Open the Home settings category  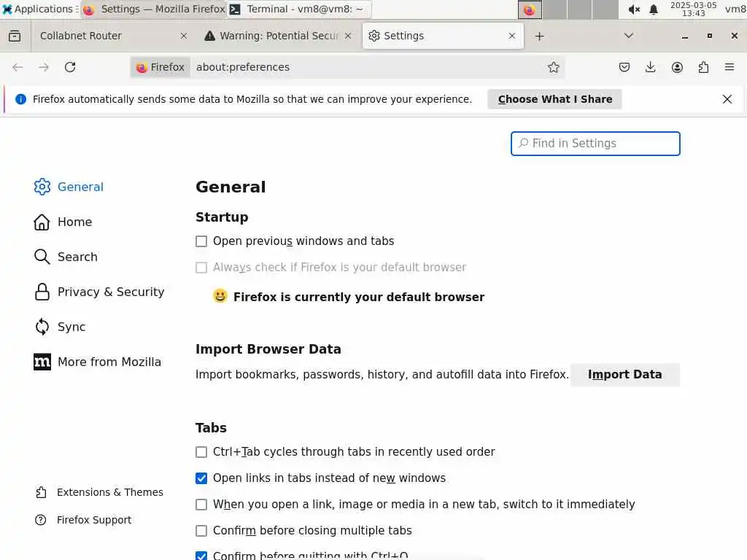point(63,222)
